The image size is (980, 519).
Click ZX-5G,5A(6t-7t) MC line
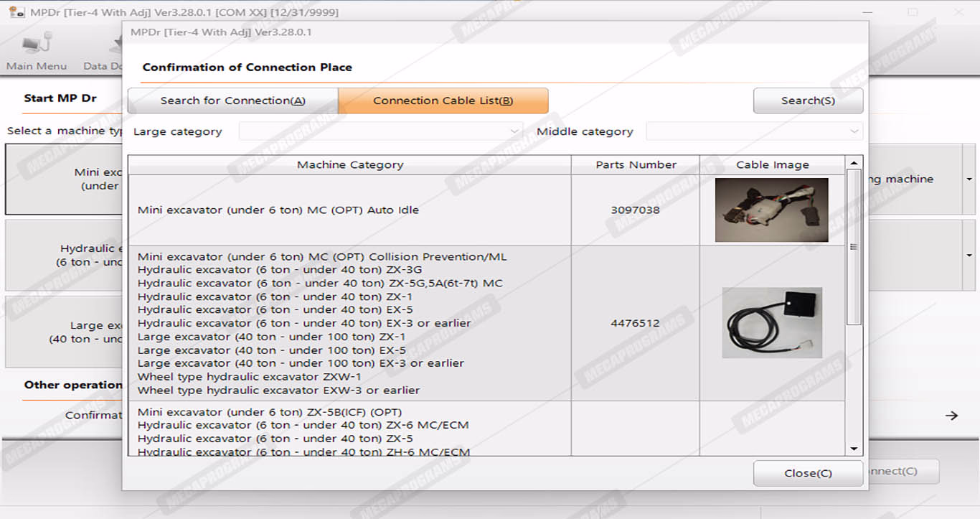pyautogui.click(x=320, y=283)
